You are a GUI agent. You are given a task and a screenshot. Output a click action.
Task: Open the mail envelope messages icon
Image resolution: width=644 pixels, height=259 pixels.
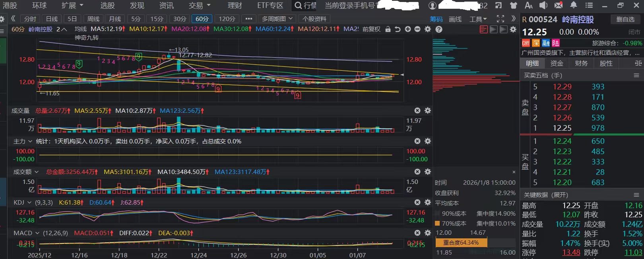point(558,6)
